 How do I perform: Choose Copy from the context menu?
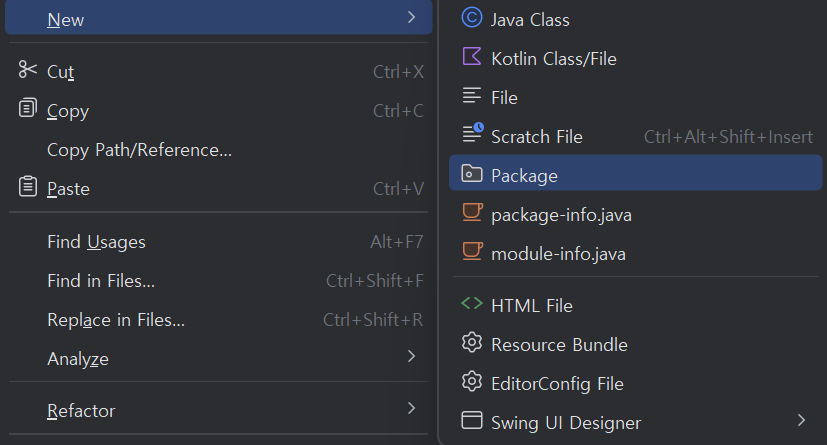tap(218, 110)
